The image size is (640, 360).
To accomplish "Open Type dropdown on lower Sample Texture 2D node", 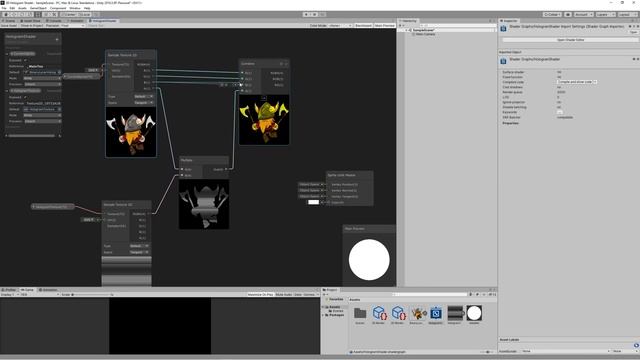I will tap(140, 246).
